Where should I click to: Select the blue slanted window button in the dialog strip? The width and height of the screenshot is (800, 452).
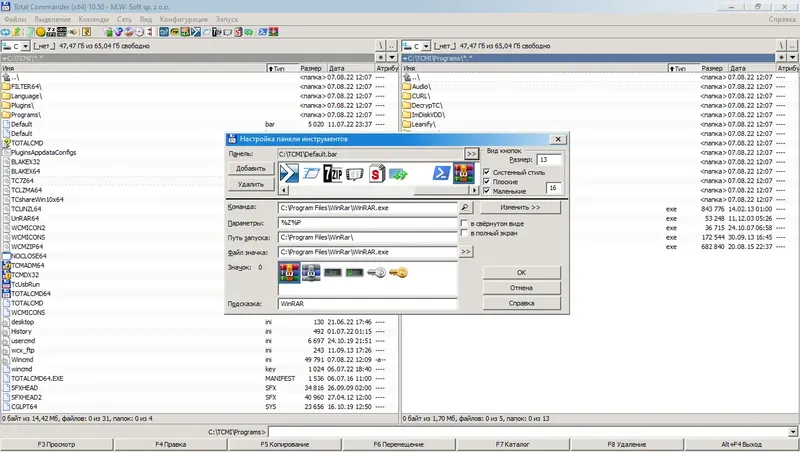[311, 174]
